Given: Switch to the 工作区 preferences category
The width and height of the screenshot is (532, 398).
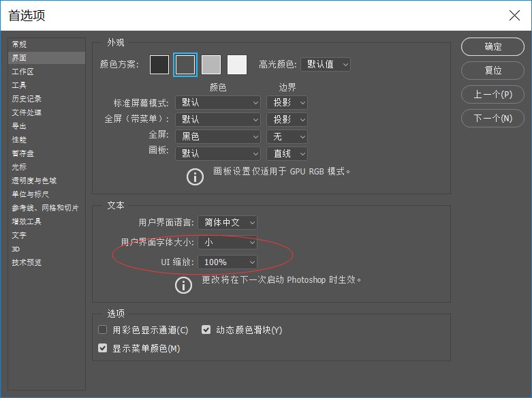Looking at the screenshot, I should [x=22, y=72].
